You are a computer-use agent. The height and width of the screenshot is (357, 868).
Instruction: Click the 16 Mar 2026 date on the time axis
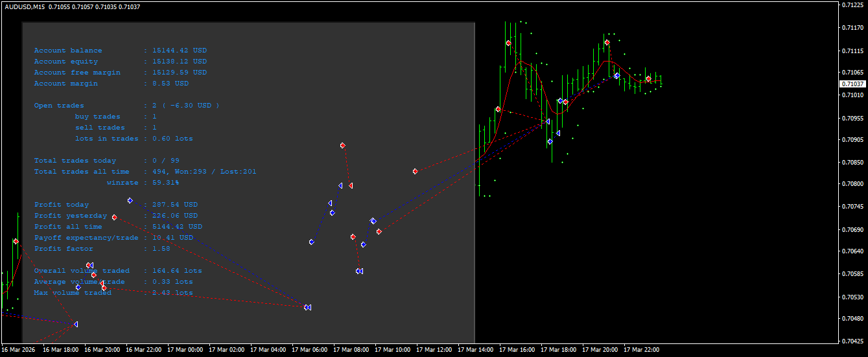point(18,350)
